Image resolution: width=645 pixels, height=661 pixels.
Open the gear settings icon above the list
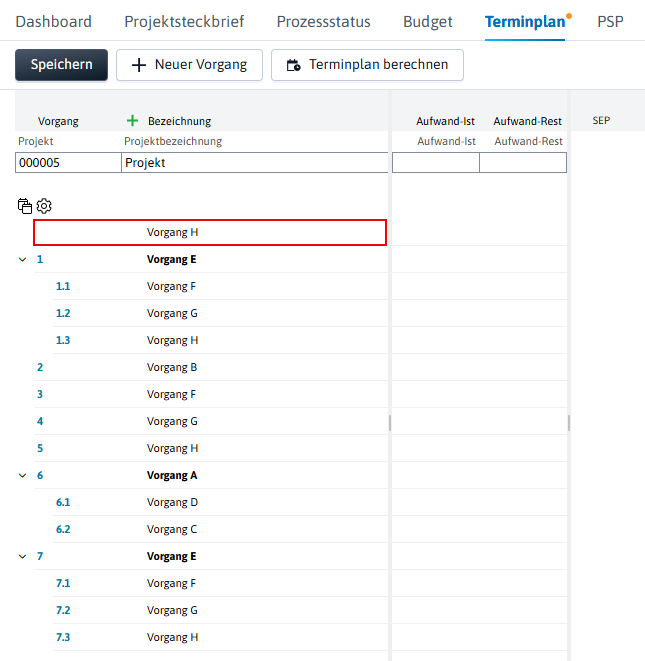(x=44, y=206)
